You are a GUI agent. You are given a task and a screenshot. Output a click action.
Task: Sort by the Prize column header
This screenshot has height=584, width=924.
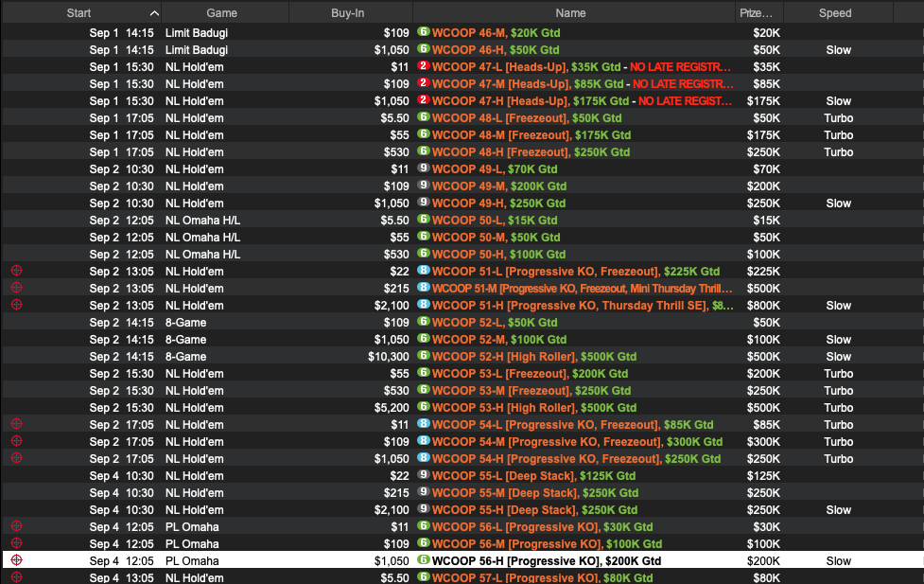(756, 13)
